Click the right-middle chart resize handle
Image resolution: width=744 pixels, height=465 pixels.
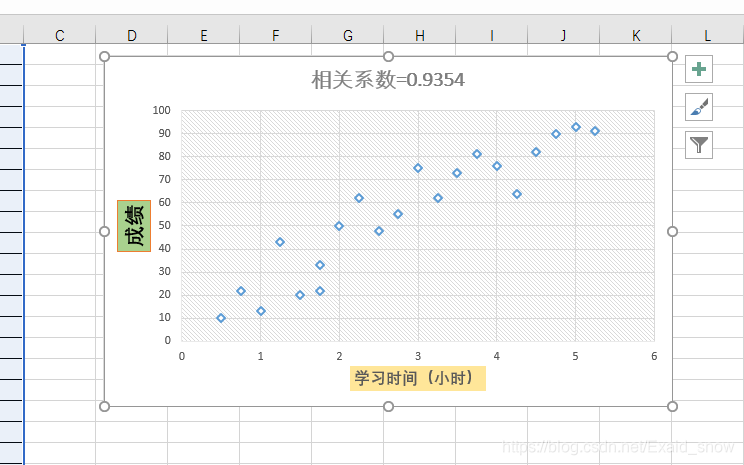pyautogui.click(x=672, y=232)
